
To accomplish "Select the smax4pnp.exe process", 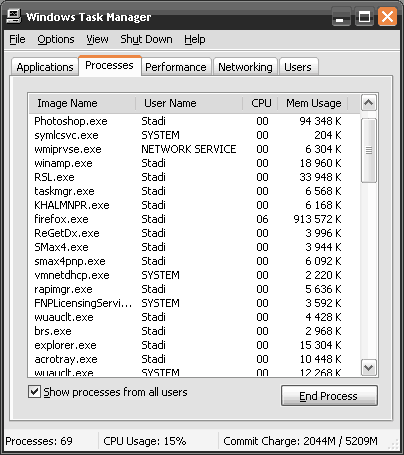I will [x=194, y=261].
